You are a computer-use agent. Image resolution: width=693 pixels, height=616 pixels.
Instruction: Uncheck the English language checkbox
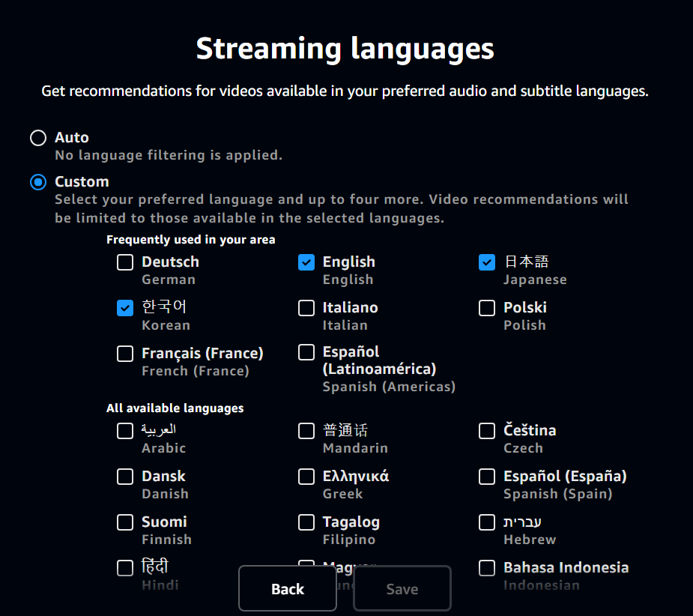pos(306,262)
